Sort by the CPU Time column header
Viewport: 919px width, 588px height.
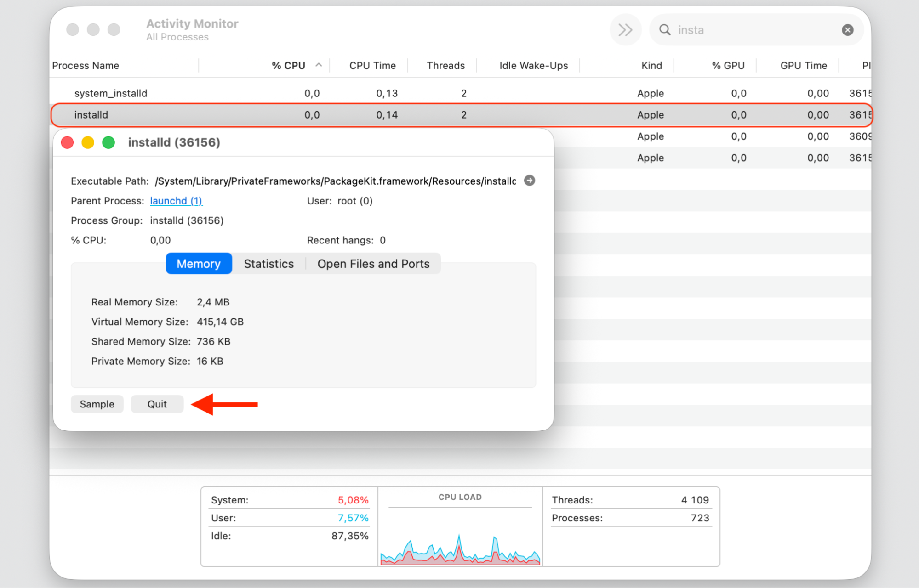(x=372, y=66)
